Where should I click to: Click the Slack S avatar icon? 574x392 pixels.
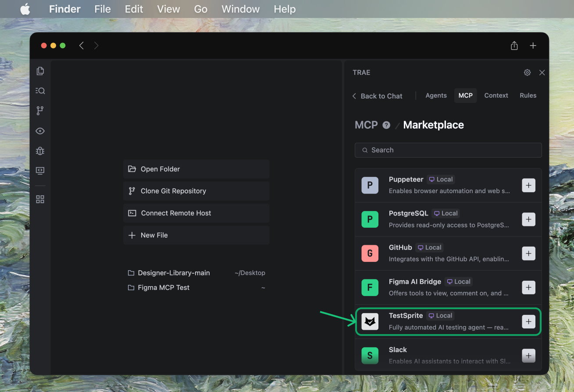[370, 356]
